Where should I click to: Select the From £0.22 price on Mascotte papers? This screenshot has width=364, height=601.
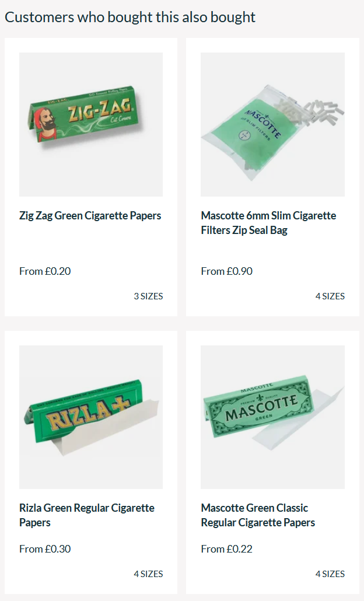pyautogui.click(x=226, y=549)
